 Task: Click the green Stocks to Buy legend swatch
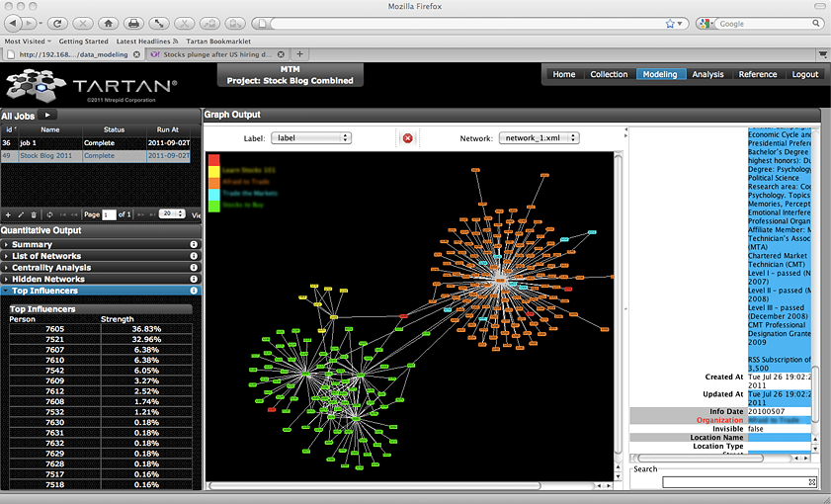214,206
